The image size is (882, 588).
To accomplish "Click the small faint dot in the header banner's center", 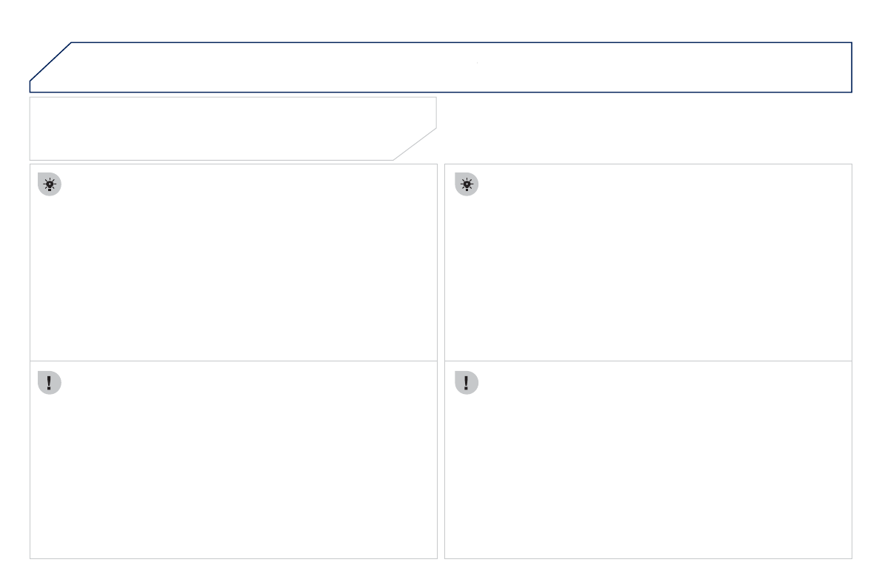I will (478, 64).
